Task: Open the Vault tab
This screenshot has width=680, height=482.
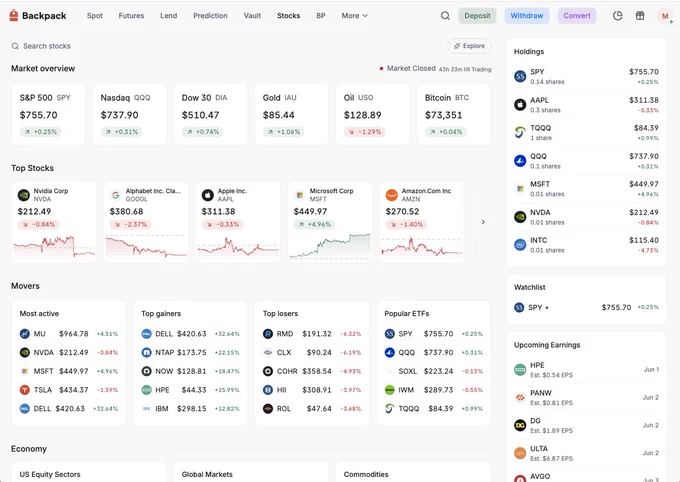Action: pyautogui.click(x=252, y=16)
